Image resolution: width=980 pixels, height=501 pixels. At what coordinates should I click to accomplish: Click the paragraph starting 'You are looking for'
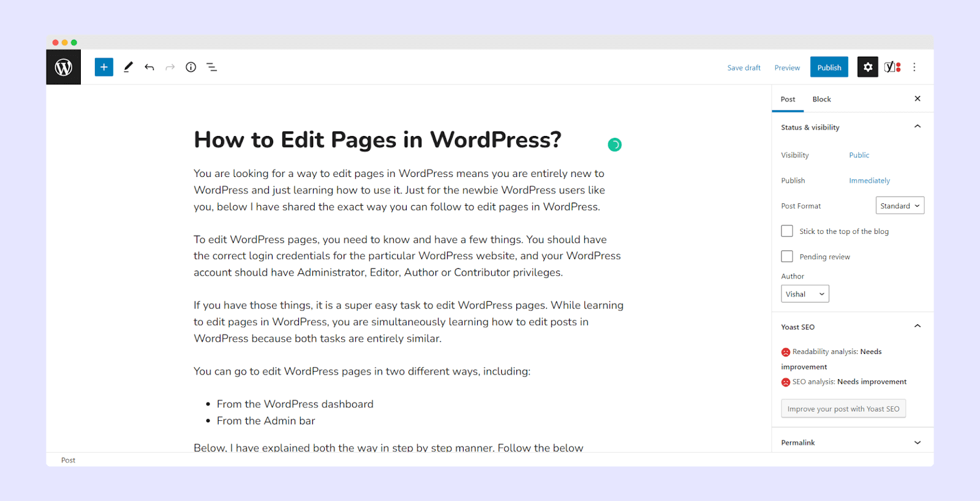click(400, 190)
